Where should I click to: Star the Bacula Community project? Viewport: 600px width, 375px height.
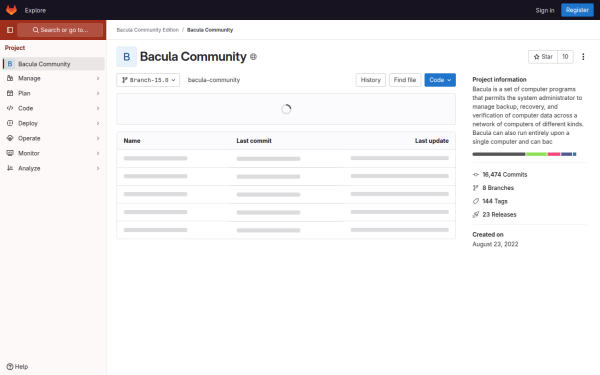click(543, 57)
